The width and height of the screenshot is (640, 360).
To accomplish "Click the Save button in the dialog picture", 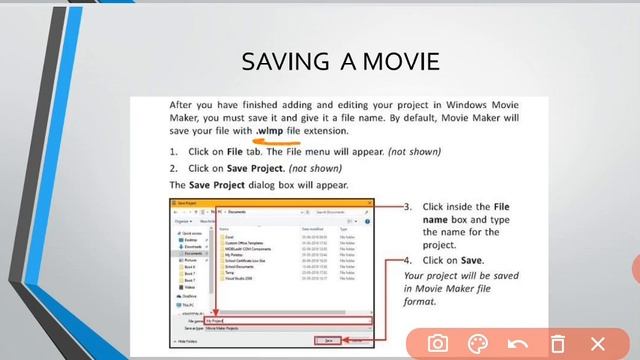I will click(328, 340).
